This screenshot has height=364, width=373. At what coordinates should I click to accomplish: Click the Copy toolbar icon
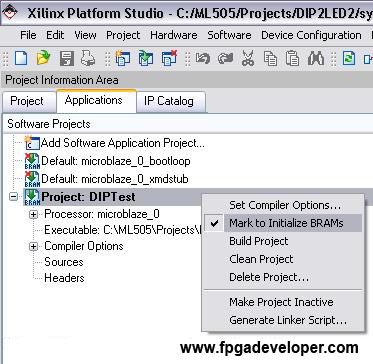pos(270,59)
